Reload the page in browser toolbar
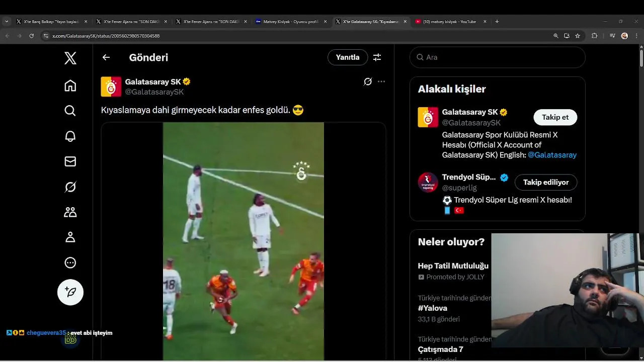The height and width of the screenshot is (362, 644). point(32,36)
